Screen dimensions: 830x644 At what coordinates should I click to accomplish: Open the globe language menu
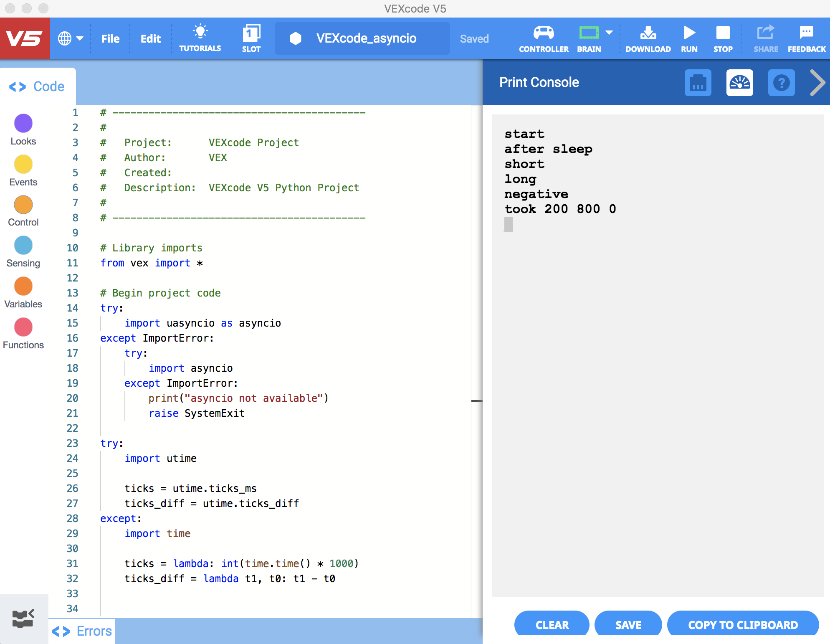(x=70, y=38)
